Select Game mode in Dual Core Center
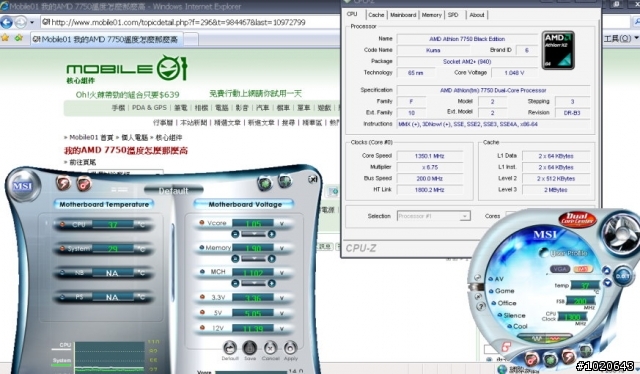The image size is (640, 374). 502,291
